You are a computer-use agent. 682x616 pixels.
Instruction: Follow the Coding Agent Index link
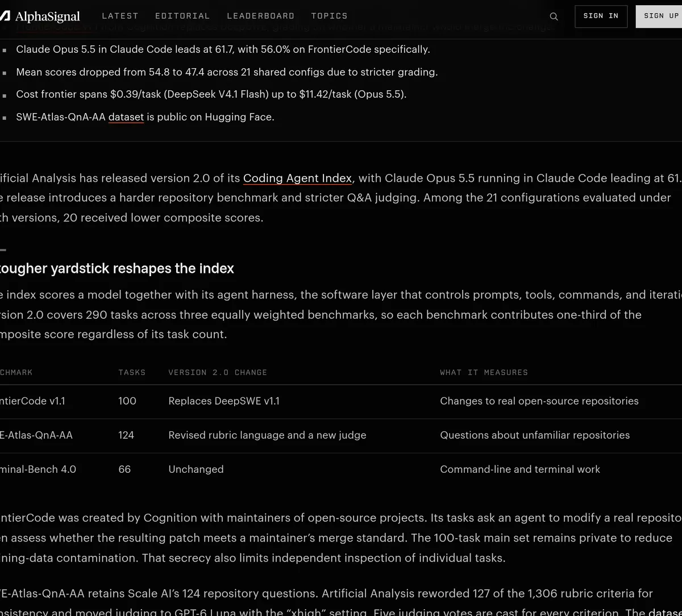point(298,178)
